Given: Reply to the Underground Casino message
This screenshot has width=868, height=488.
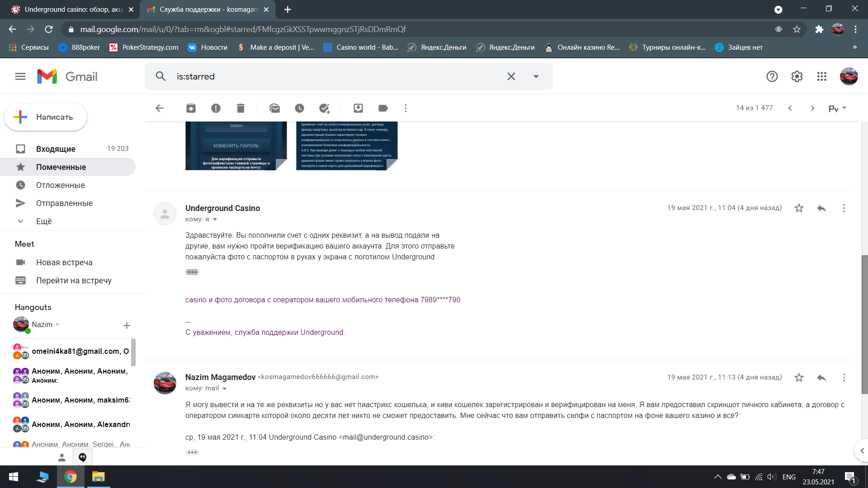Looking at the screenshot, I should coord(821,208).
